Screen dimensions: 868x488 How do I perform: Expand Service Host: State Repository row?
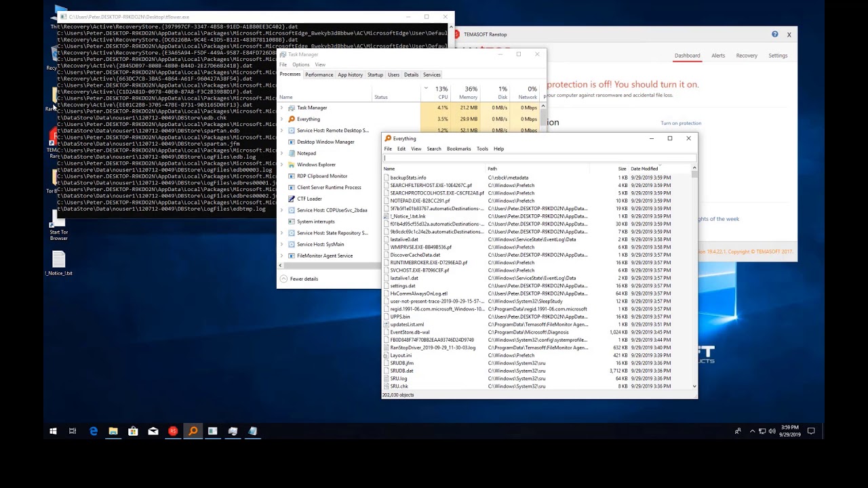[x=282, y=232]
